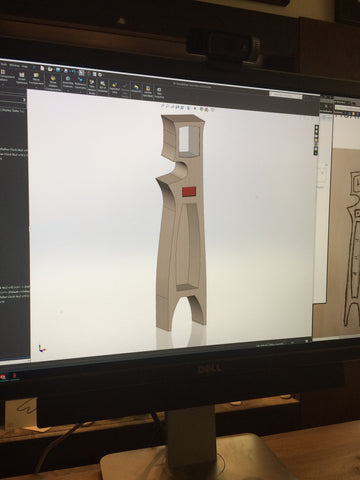360x480 pixels.
Task: Click the greyed Explode Line Sketch tool
Action: (x=125, y=90)
